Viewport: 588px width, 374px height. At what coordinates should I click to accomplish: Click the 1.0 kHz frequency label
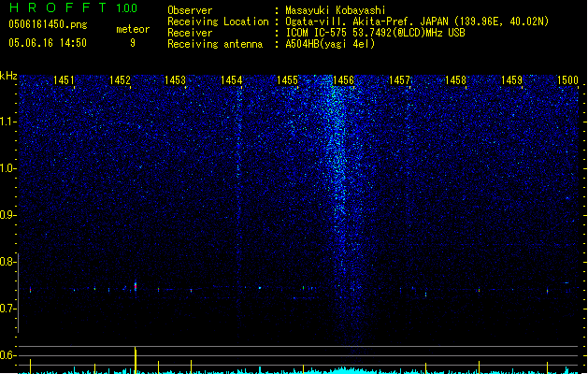(7, 168)
